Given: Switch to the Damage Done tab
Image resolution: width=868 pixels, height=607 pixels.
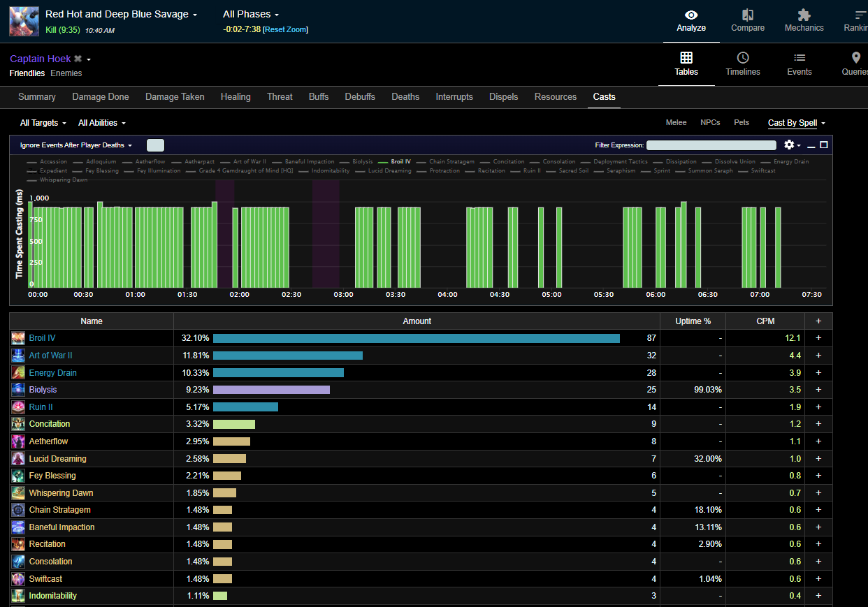Looking at the screenshot, I should click(100, 97).
